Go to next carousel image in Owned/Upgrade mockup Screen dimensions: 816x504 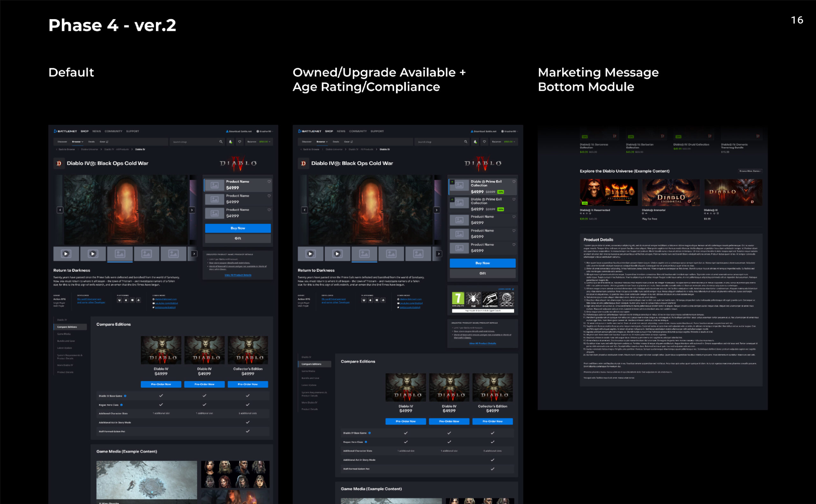pyautogui.click(x=436, y=210)
